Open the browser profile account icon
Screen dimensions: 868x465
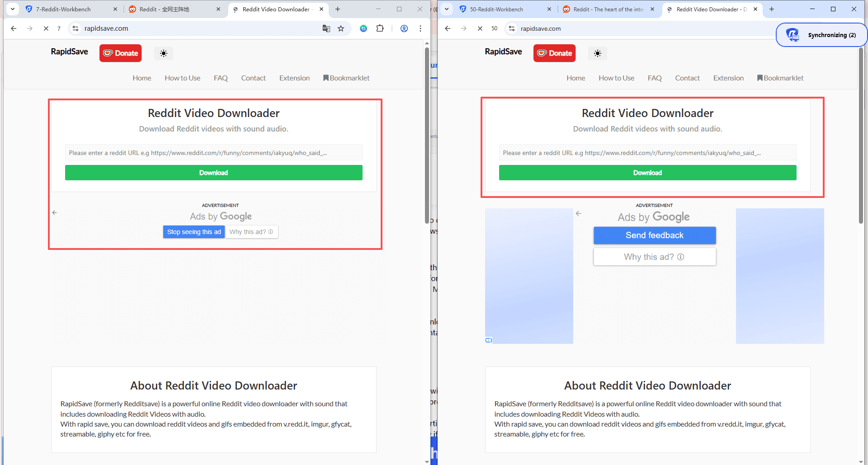(404, 28)
